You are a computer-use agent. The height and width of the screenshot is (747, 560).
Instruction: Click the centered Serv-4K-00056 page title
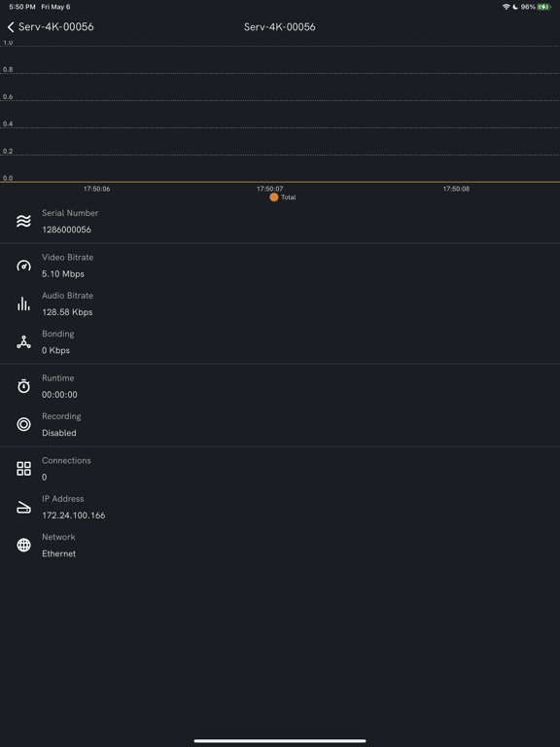click(280, 26)
